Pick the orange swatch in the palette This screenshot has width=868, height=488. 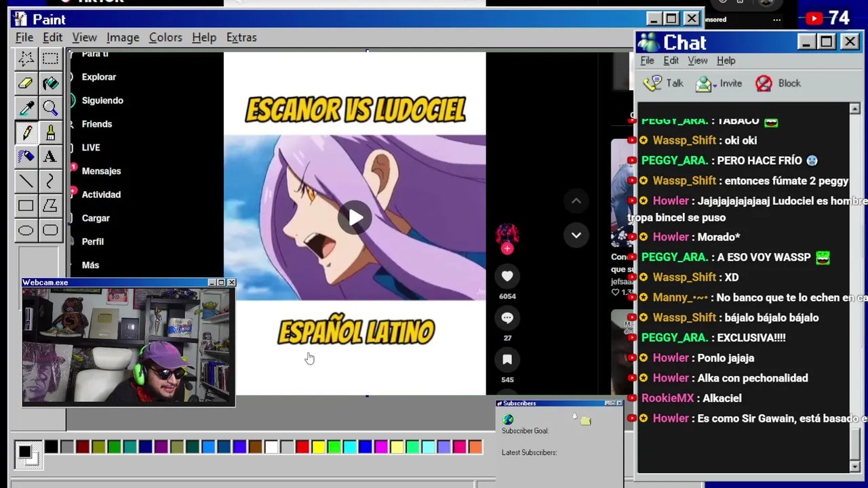[475, 447]
